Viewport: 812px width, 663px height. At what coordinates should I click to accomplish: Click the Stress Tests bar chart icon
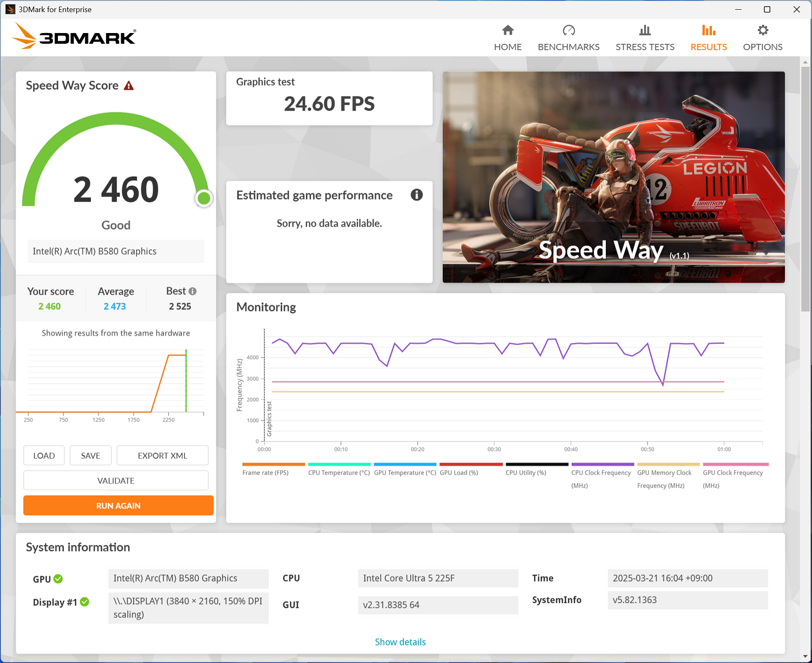(x=645, y=30)
